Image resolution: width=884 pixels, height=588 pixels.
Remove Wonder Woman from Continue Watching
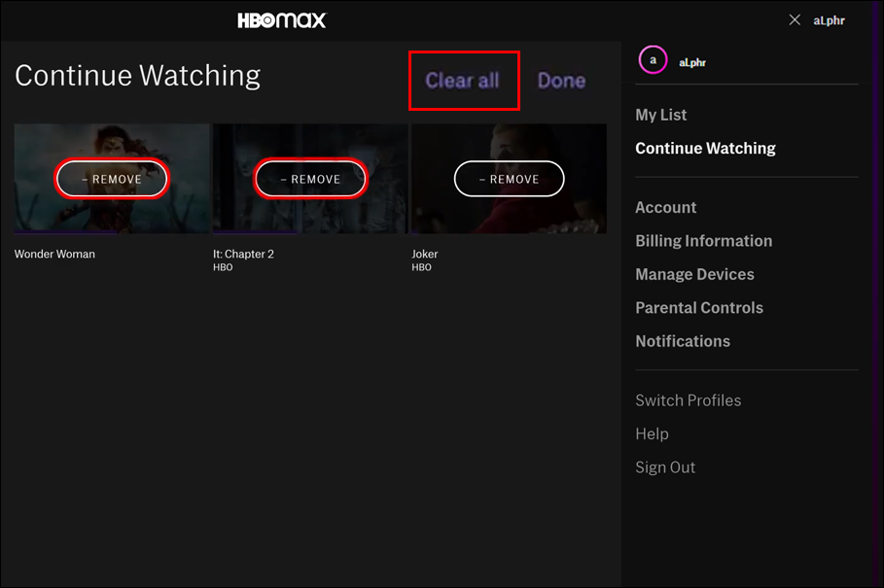112,179
